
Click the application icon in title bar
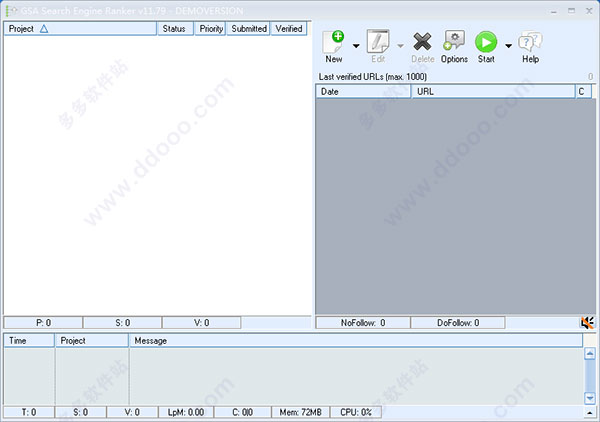(x=11, y=11)
